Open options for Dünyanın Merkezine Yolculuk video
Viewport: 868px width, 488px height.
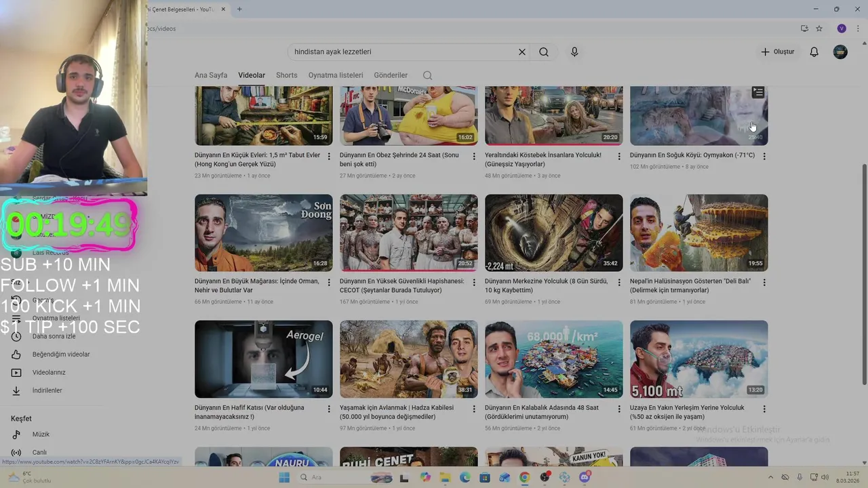pyautogui.click(x=619, y=282)
